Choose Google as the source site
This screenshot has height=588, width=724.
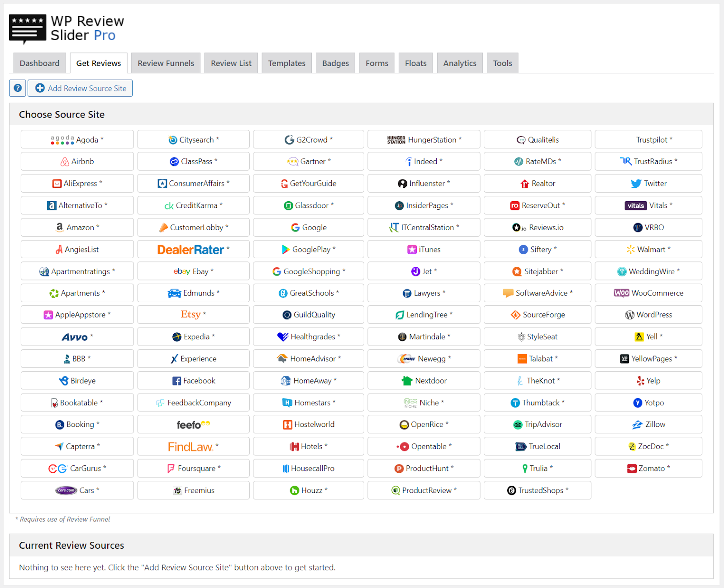[x=309, y=228]
